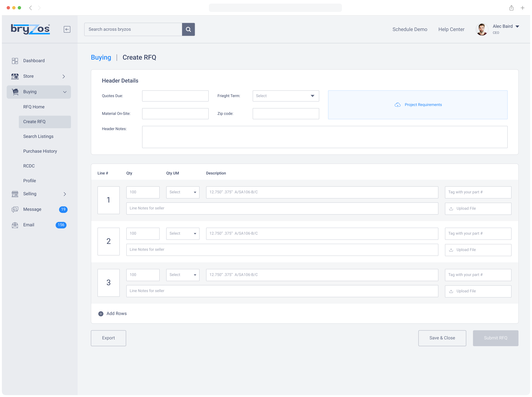Click the browser address bar
The height and width of the screenshot is (397, 532).
click(x=275, y=8)
